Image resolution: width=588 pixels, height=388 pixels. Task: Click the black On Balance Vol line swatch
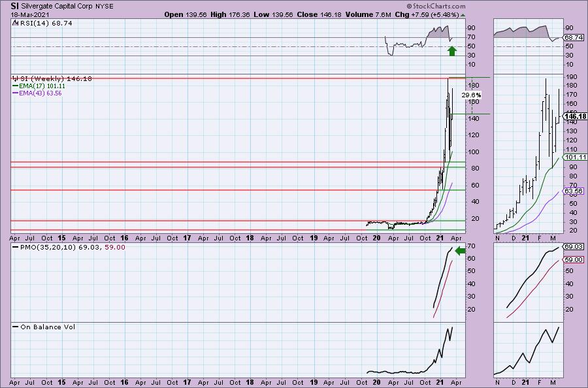(16, 327)
